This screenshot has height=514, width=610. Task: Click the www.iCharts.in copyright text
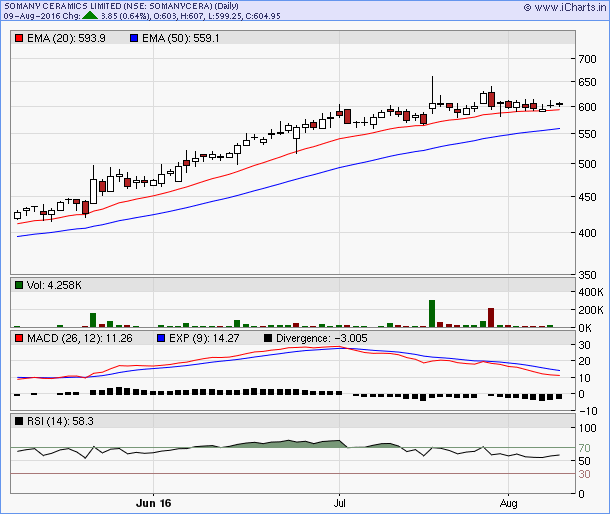(565, 7)
